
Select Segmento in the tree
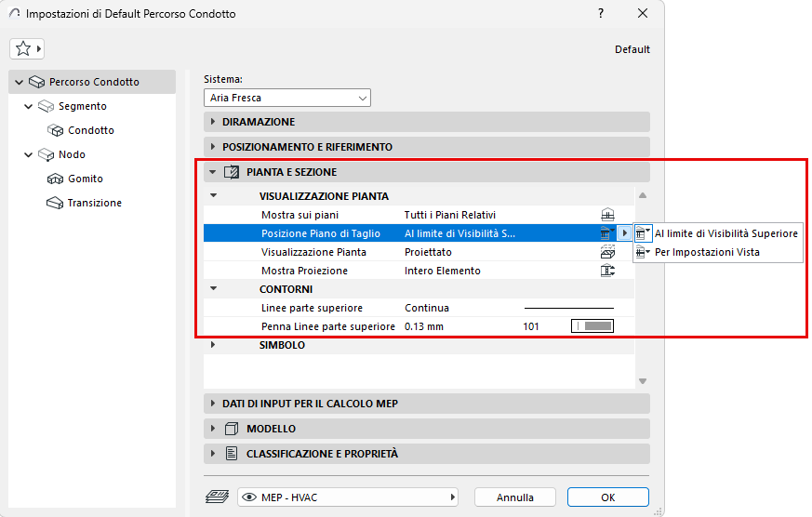pyautogui.click(x=83, y=106)
